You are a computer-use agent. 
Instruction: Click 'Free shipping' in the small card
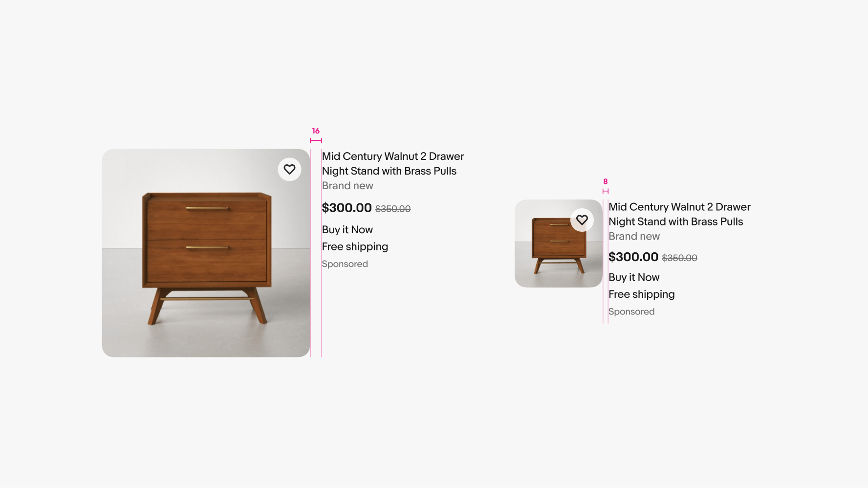point(641,294)
